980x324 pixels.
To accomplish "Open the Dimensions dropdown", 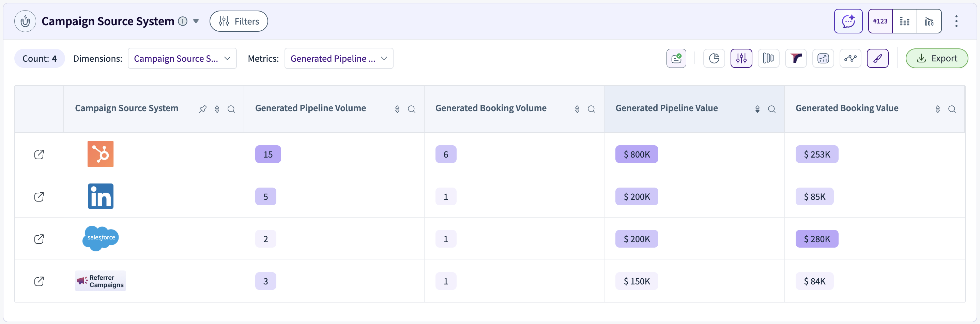I will (x=182, y=58).
